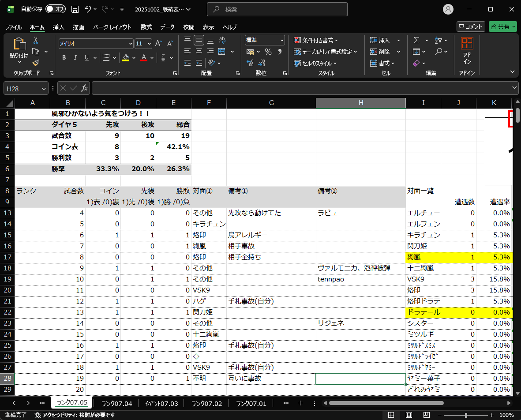Click 書式 cells button
This screenshot has height=420, width=521.
tap(382, 63)
